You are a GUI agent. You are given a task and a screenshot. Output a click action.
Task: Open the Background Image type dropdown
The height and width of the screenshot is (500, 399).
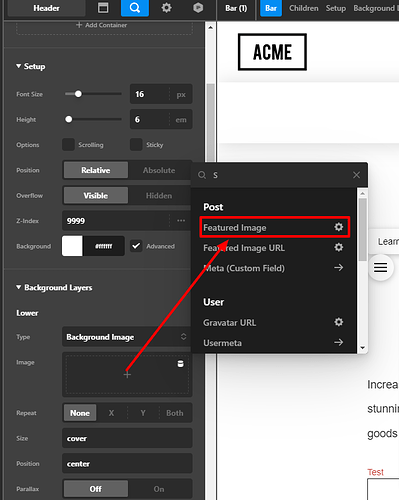coord(127,337)
